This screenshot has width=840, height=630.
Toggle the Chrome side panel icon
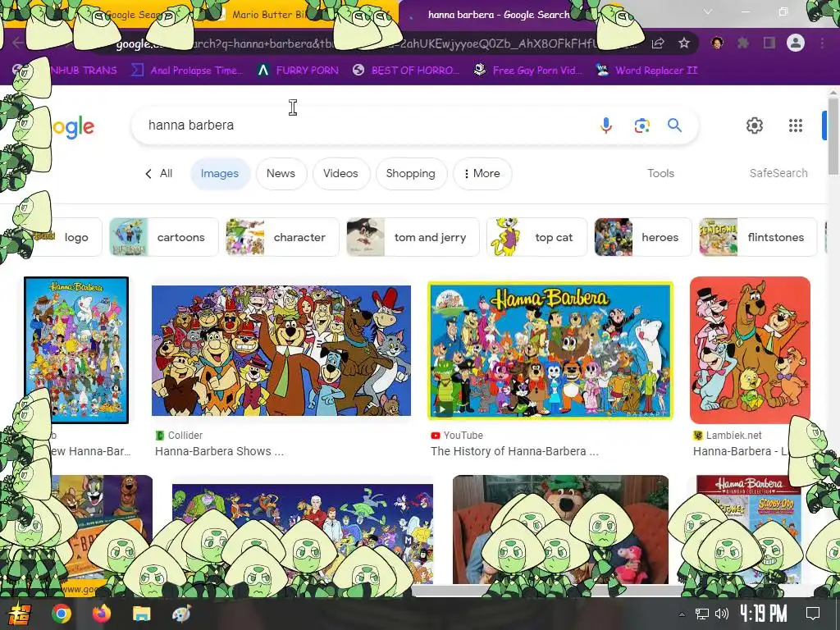click(769, 43)
